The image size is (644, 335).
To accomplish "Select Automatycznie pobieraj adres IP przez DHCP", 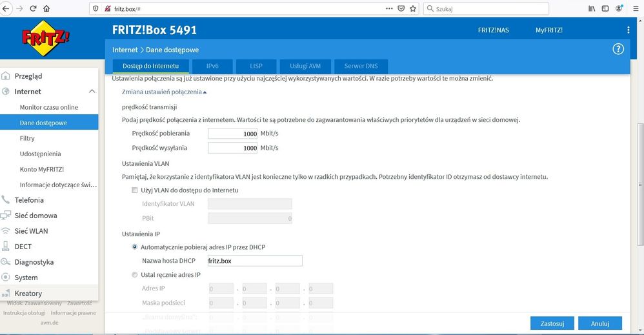I will tap(135, 247).
